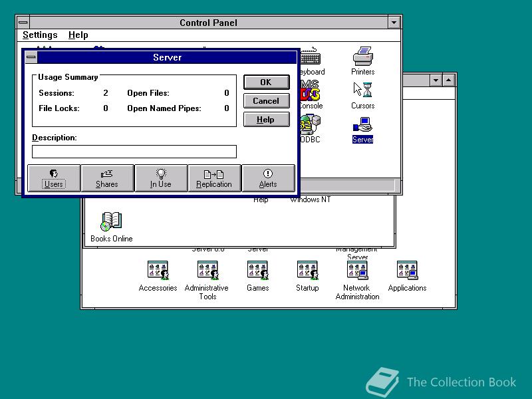The width and height of the screenshot is (532, 399).
Task: Select the Server icon in Control Panel
Action: click(362, 130)
